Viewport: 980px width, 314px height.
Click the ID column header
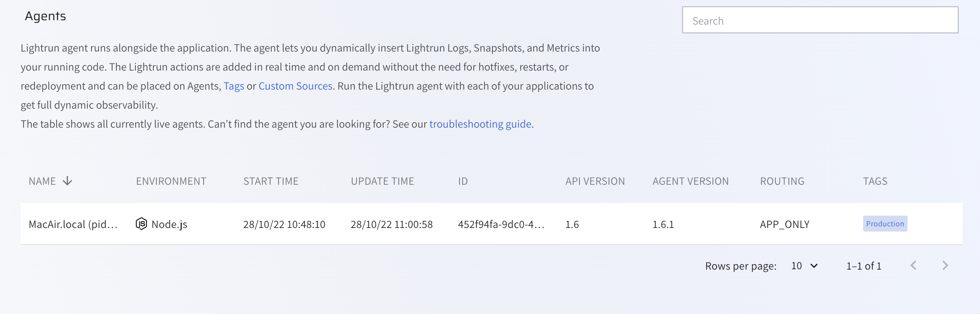click(x=463, y=181)
